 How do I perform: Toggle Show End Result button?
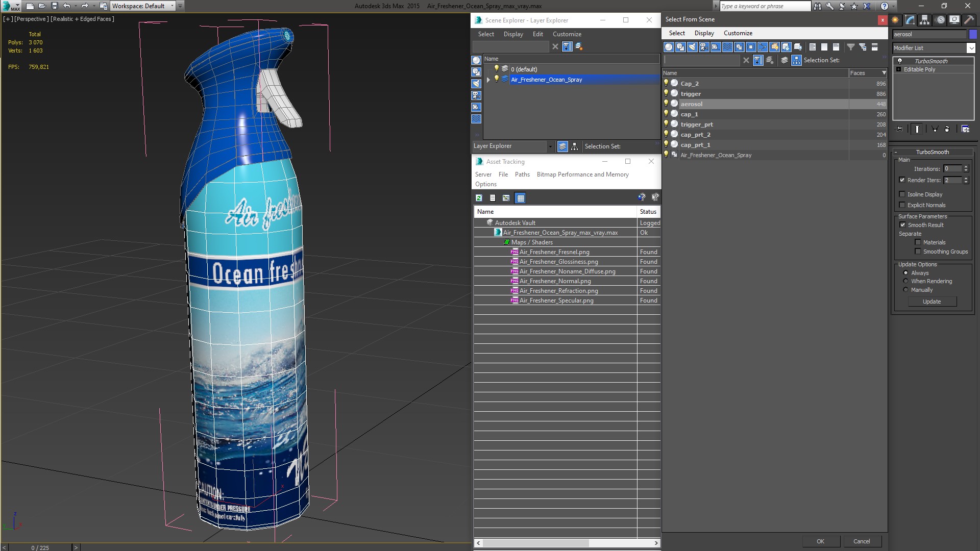pos(917,129)
